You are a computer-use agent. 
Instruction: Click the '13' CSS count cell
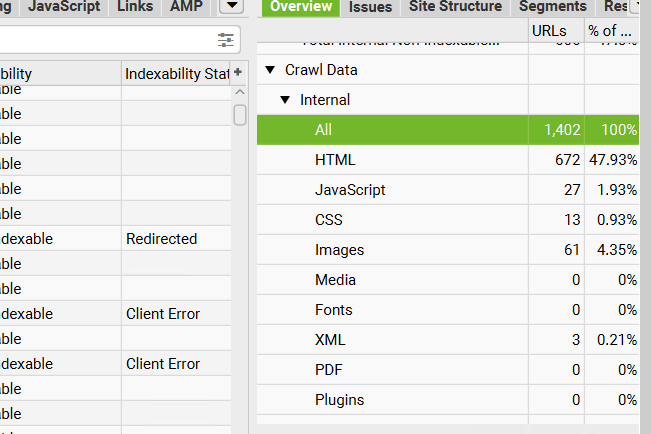pos(556,220)
